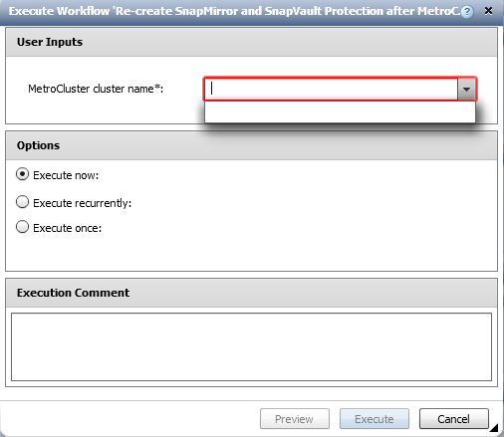Select the Execute recurrently radio button
This screenshot has height=437, width=504.
[x=22, y=202]
